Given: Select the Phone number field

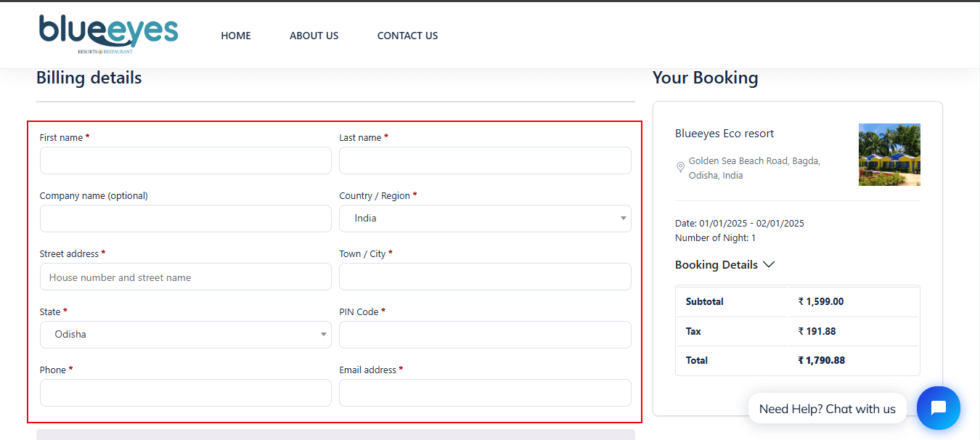Looking at the screenshot, I should point(185,393).
